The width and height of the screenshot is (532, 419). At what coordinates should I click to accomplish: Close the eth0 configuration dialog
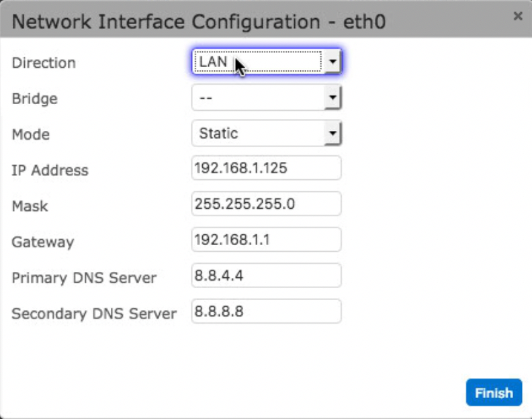[x=518, y=16]
